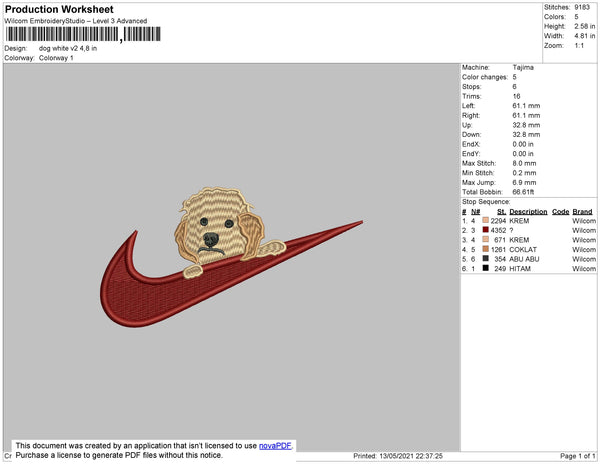Screen dimensions: 600x464
Task: Click the worksheet barcode
Action: point(83,34)
